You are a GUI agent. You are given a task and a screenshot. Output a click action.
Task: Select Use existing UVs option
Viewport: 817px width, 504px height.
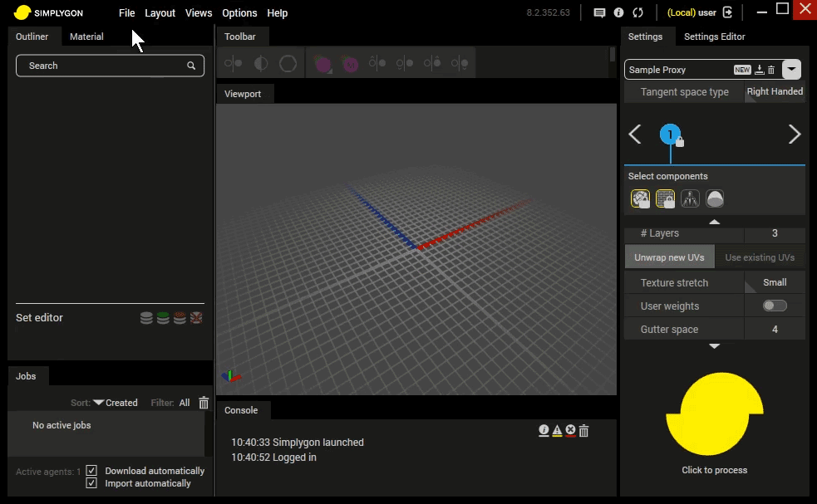(760, 257)
